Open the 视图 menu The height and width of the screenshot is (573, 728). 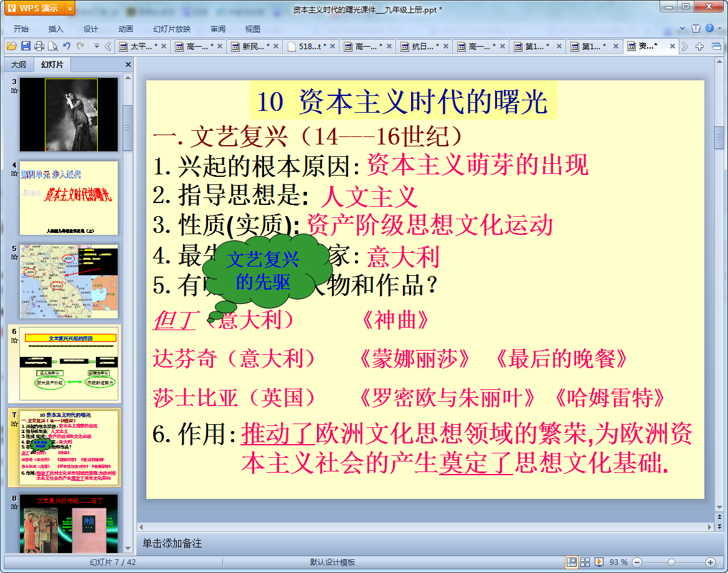tap(253, 29)
